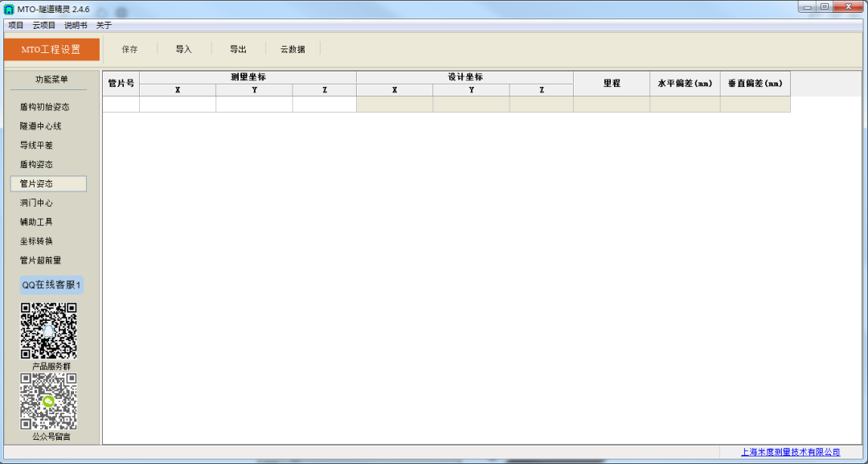Select 隧道中心线 in the sidebar

[x=41, y=126]
